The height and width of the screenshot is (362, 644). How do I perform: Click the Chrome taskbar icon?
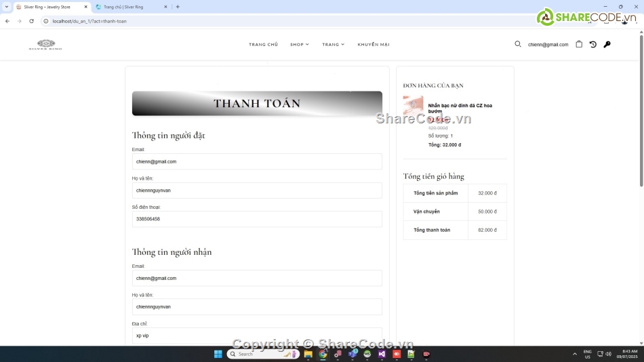[x=323, y=354]
